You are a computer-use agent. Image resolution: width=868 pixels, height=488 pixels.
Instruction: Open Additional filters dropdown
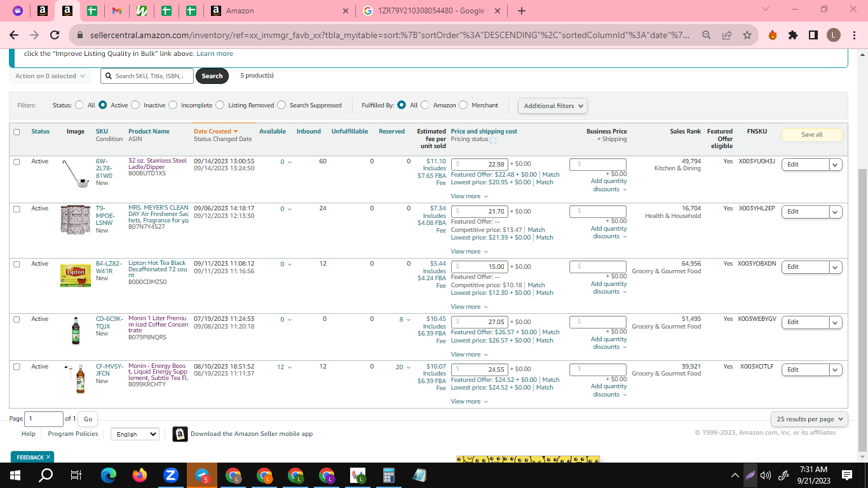click(553, 105)
